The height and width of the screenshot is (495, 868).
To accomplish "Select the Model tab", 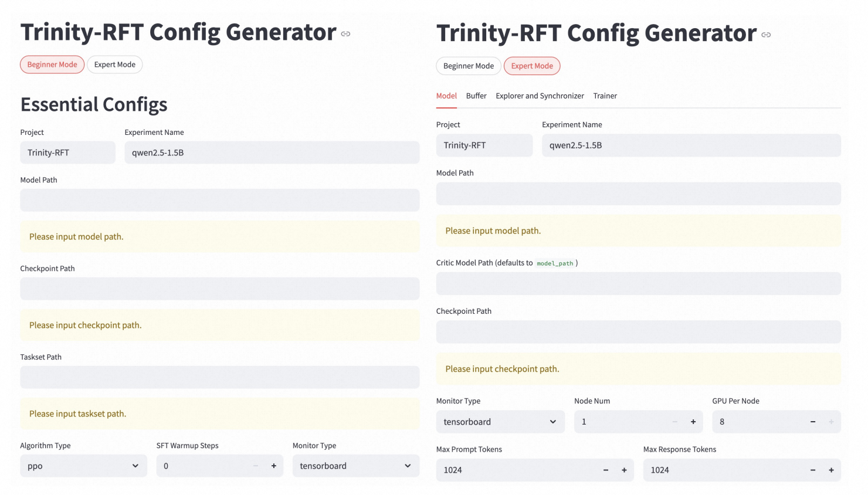I will point(446,96).
